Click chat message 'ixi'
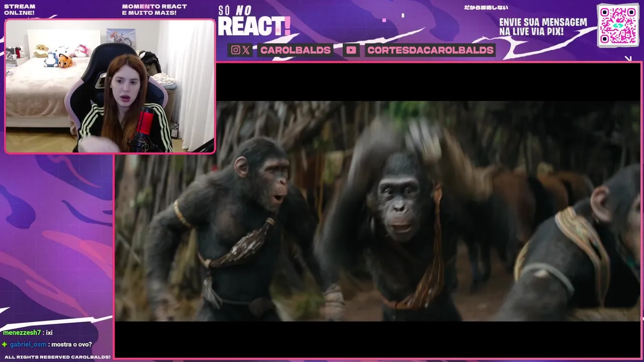 click(x=49, y=333)
